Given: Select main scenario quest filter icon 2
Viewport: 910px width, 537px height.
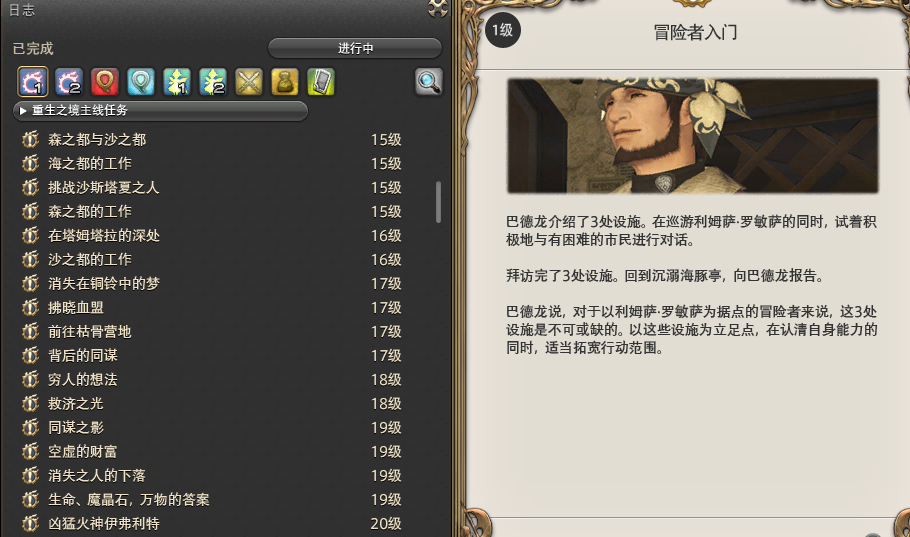Looking at the screenshot, I should coord(69,82).
